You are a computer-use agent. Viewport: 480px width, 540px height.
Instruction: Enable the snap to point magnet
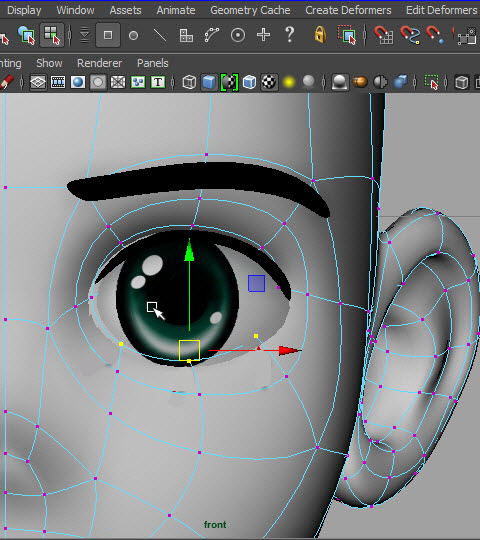tap(435, 35)
